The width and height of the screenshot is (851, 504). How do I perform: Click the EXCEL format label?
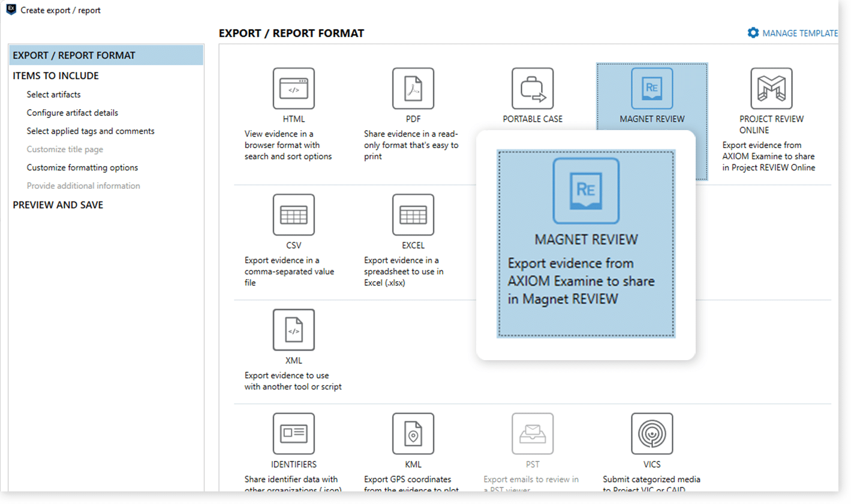(413, 246)
